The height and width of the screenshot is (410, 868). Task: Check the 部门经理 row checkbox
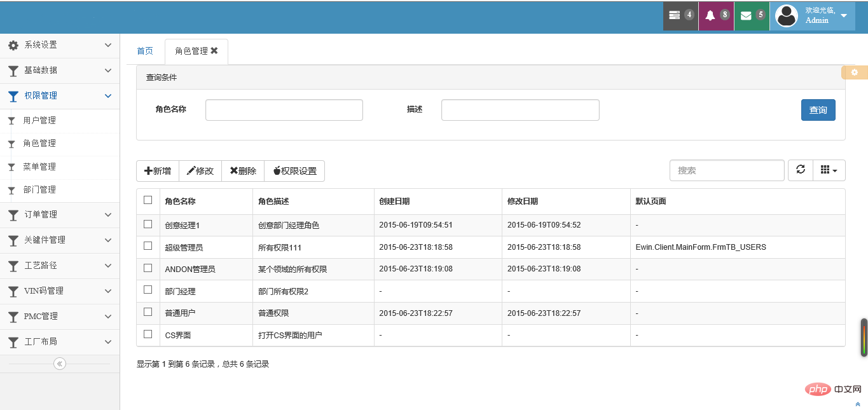click(x=148, y=289)
